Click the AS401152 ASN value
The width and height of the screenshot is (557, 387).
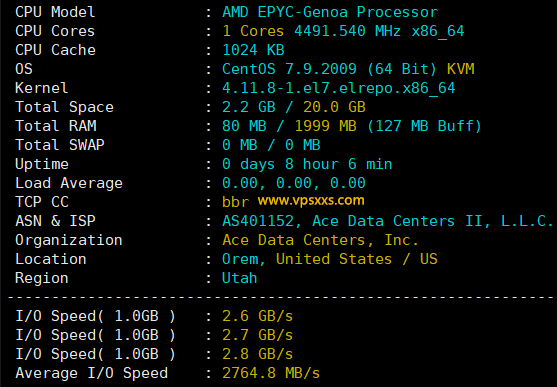258,221
